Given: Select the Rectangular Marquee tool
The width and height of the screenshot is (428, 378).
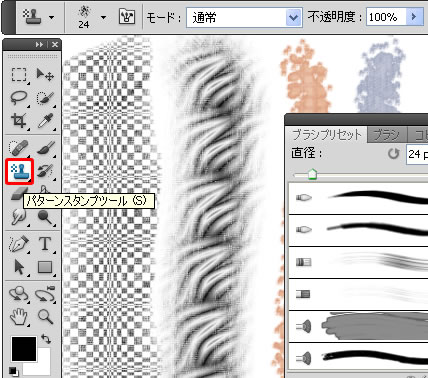Looking at the screenshot, I should pyautogui.click(x=19, y=75).
